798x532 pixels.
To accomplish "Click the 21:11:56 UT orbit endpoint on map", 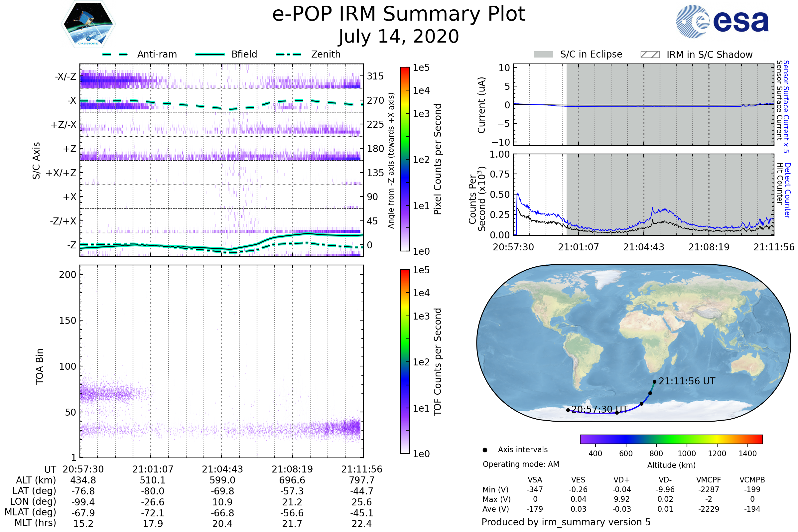I will [654, 382].
